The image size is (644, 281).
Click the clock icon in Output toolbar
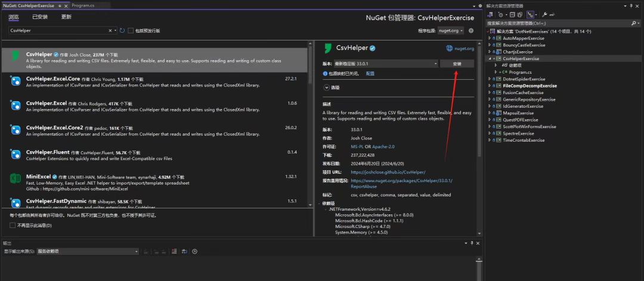coord(194,251)
